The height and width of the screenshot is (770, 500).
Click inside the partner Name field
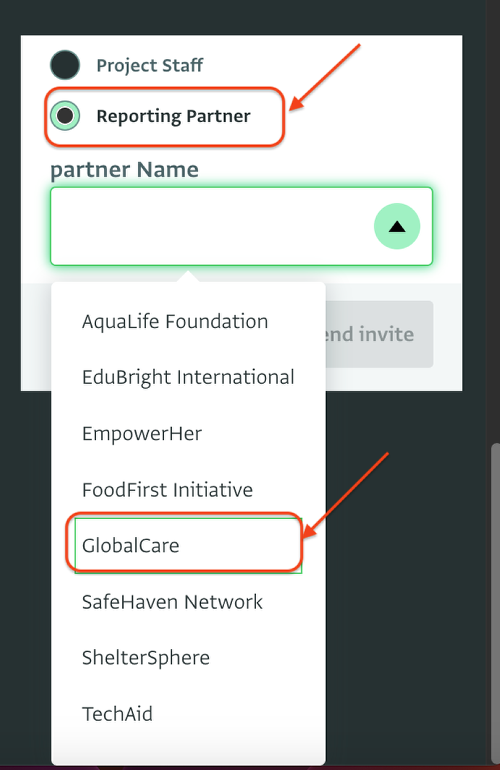point(241,226)
